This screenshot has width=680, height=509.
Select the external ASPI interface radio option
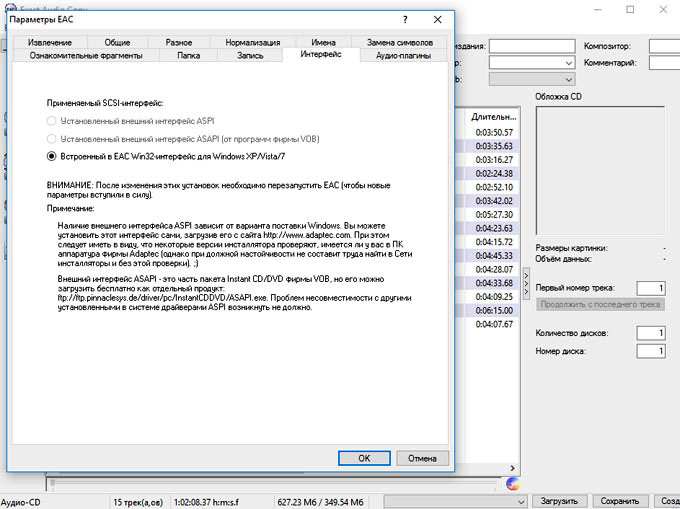click(x=52, y=120)
